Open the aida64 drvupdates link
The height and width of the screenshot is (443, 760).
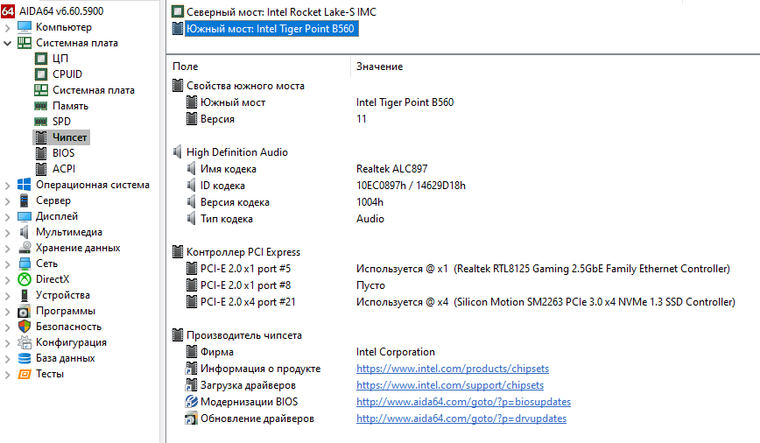pyautogui.click(x=461, y=418)
